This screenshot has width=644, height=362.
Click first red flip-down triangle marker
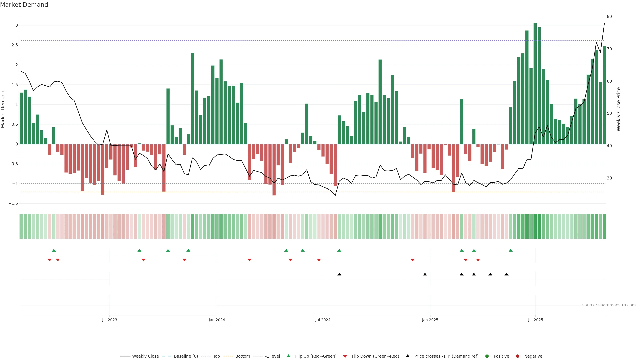point(50,260)
